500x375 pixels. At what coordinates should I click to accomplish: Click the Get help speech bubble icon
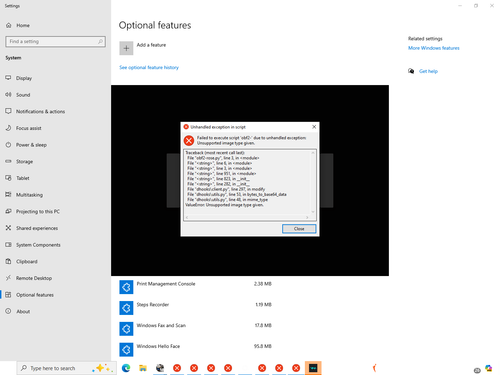coord(411,71)
